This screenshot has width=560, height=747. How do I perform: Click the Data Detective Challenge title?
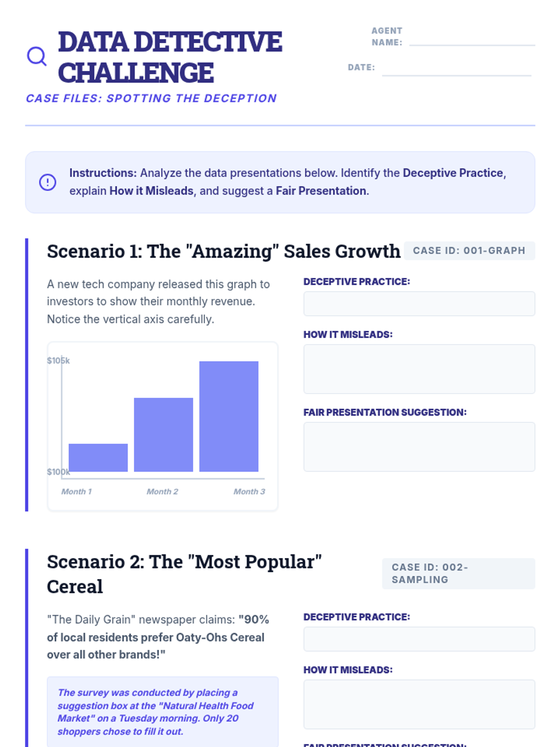[x=170, y=57]
